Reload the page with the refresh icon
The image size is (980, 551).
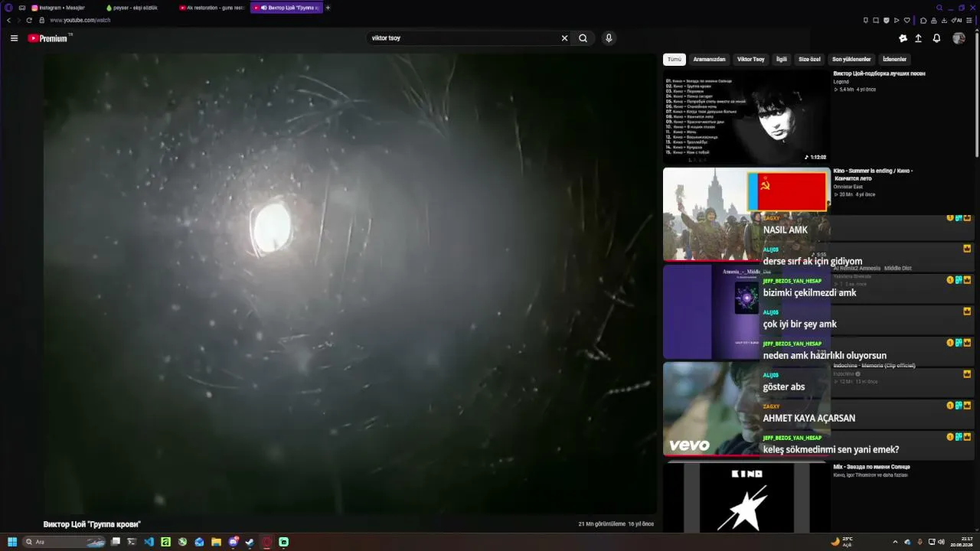point(29,20)
